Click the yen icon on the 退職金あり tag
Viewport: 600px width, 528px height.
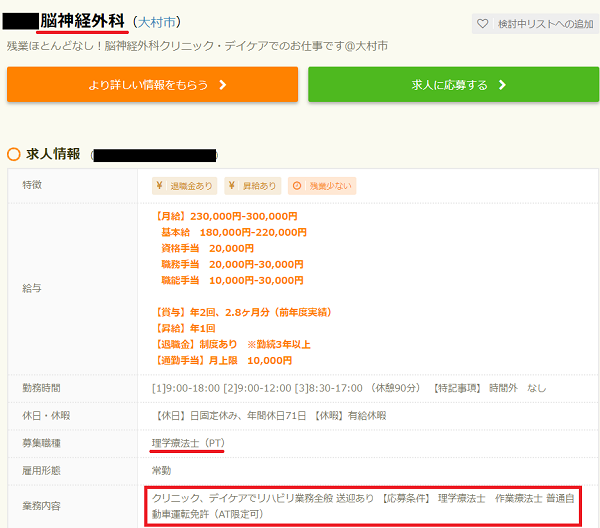tap(161, 186)
